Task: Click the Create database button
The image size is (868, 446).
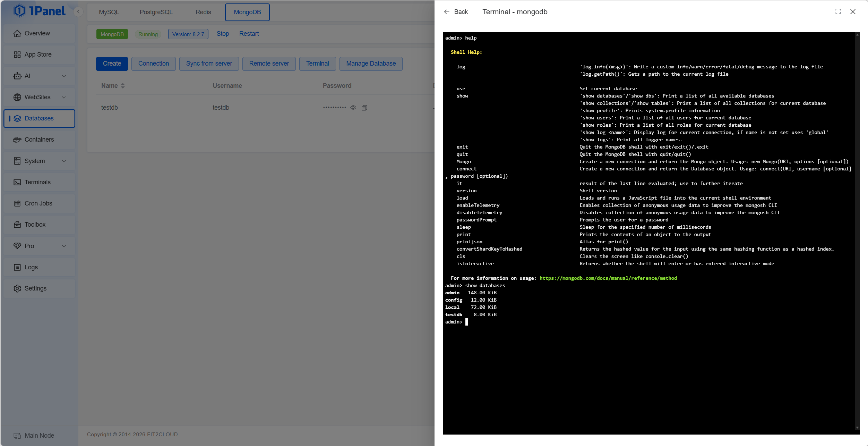Action: 112,64
